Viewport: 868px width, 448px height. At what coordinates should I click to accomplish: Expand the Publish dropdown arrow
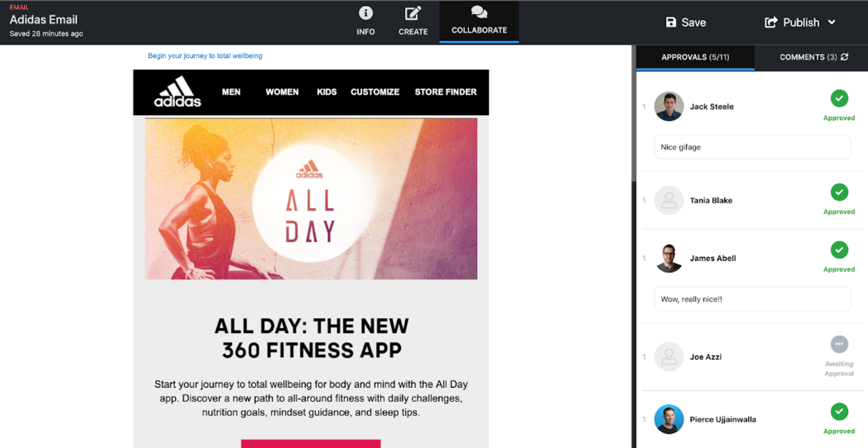click(832, 22)
